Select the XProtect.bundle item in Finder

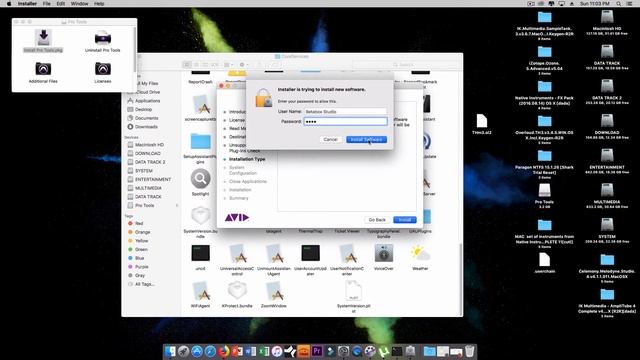[x=237, y=290]
